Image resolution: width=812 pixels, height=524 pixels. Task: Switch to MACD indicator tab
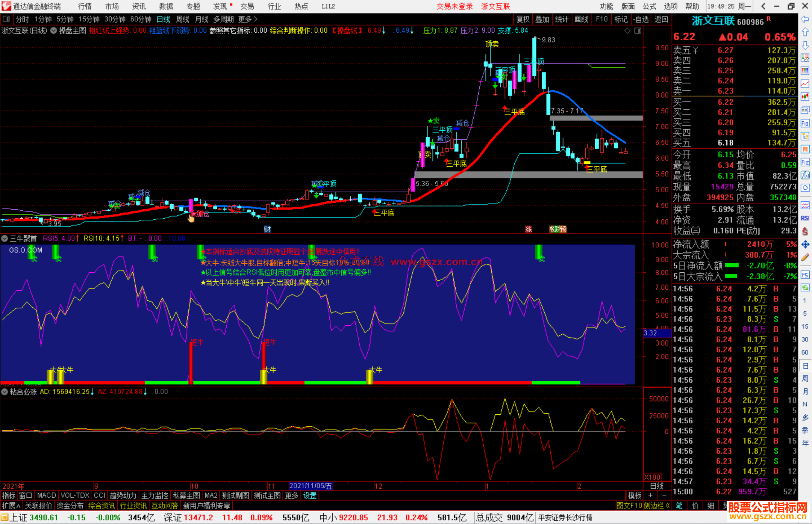coord(46,495)
